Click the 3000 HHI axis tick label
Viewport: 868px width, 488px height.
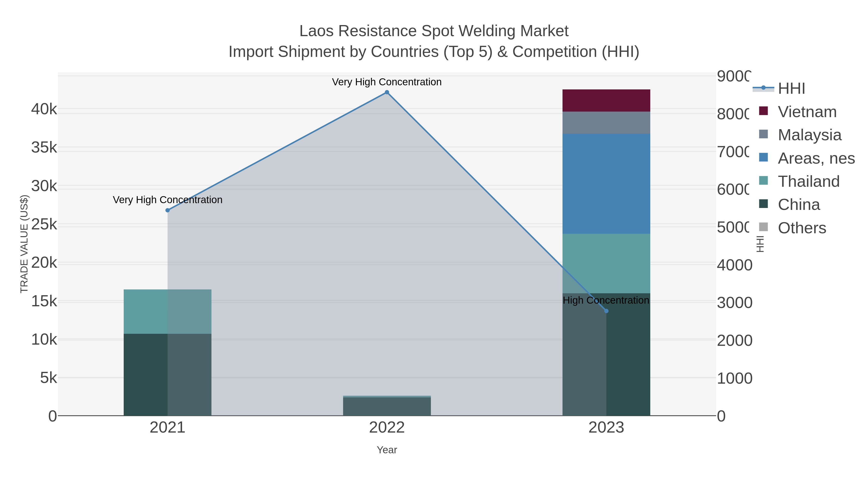coord(735,303)
